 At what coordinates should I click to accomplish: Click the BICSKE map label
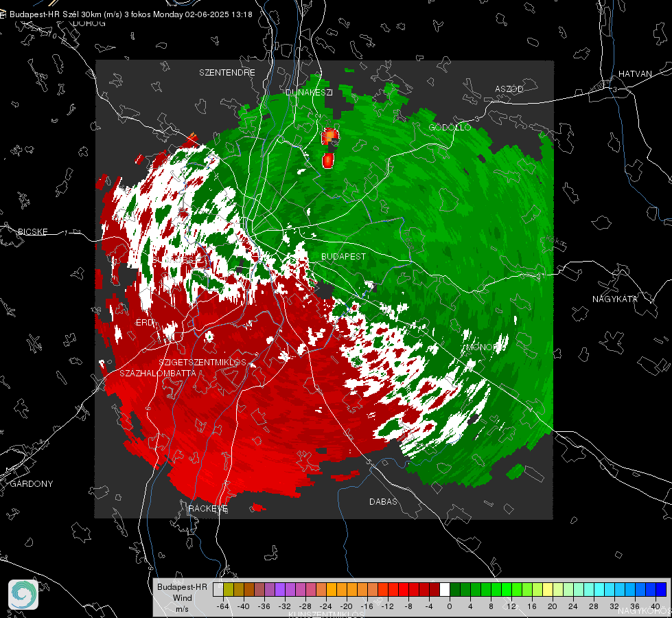[x=32, y=231]
